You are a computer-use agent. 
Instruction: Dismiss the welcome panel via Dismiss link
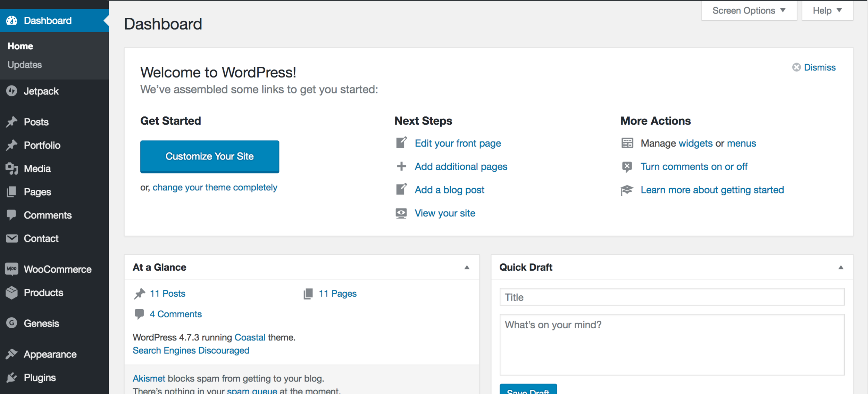click(820, 67)
